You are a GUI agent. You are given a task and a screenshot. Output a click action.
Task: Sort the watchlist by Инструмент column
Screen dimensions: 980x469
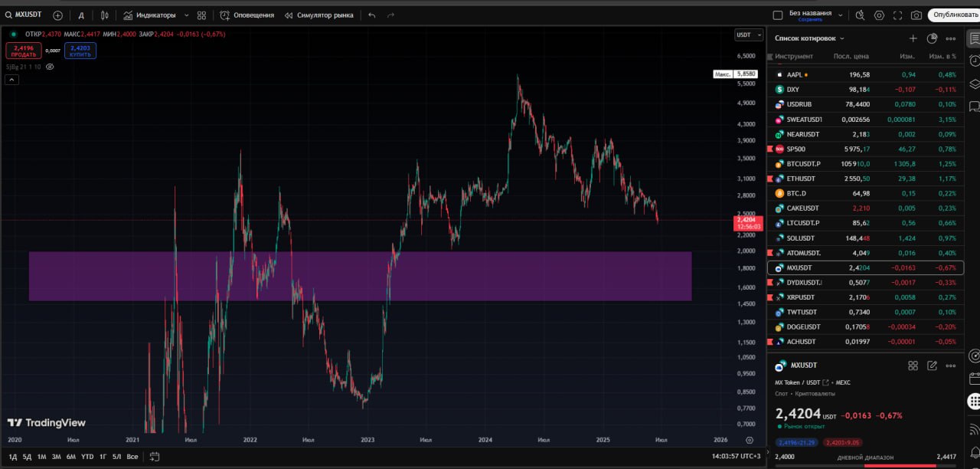tap(794, 56)
